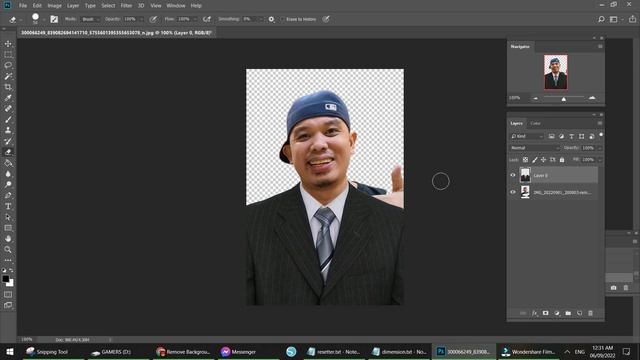Screen dimensions: 640x360
Task: Open the Opacity dropdown in options bar
Action: pos(142,19)
